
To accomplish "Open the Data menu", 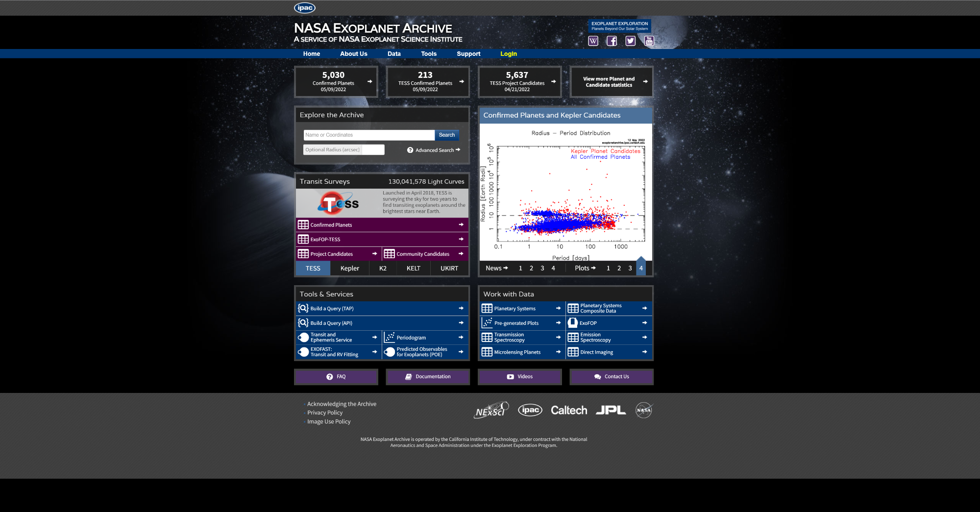I will tap(394, 54).
